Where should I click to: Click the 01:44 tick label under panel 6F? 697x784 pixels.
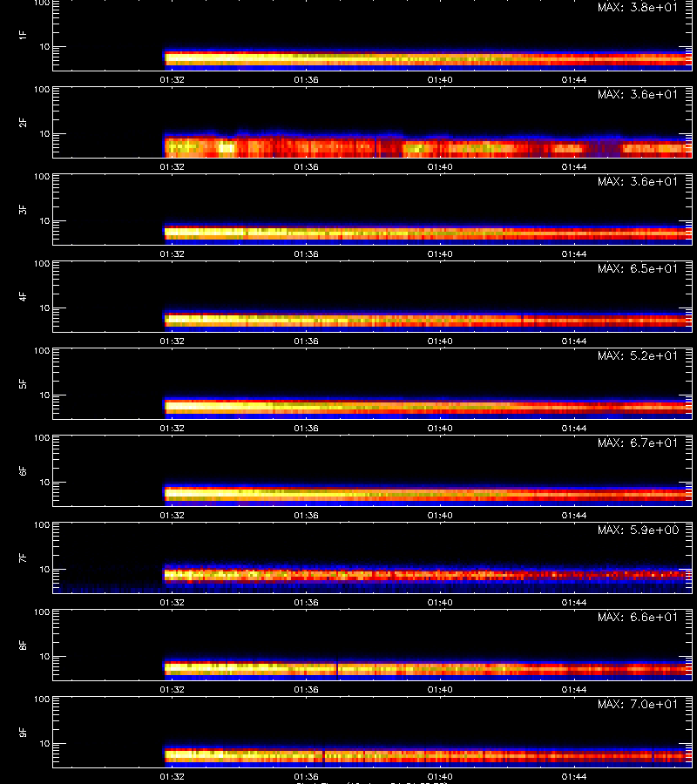574,515
